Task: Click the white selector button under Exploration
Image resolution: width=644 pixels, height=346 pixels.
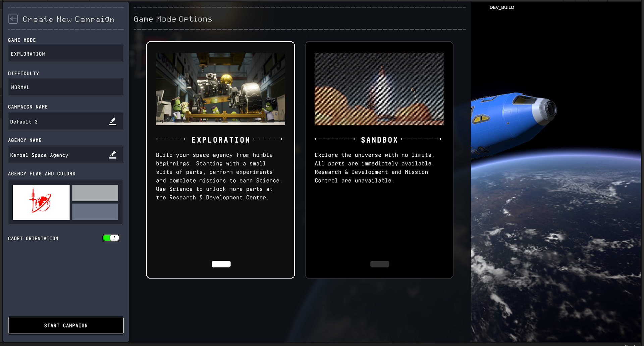Action: click(221, 264)
